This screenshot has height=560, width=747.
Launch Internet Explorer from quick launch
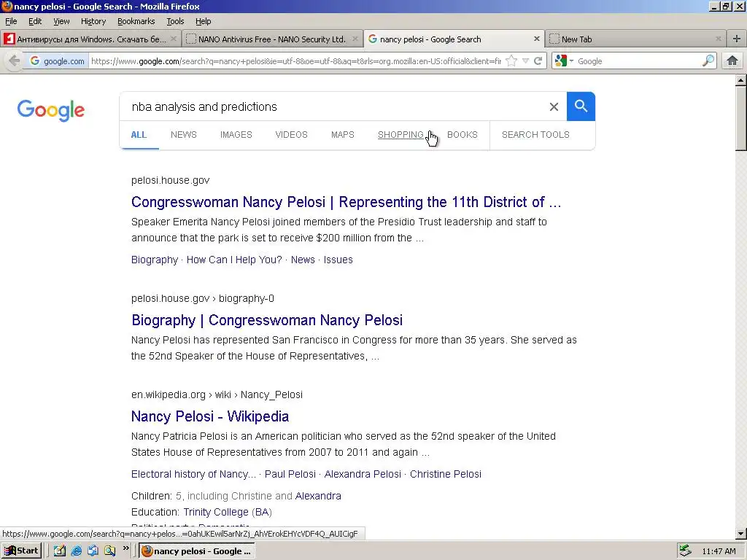point(76,551)
